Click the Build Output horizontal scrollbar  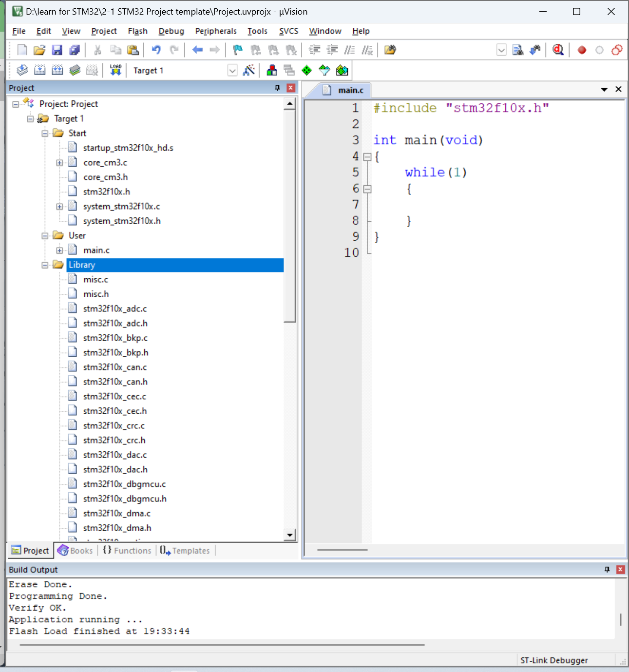[x=222, y=645]
